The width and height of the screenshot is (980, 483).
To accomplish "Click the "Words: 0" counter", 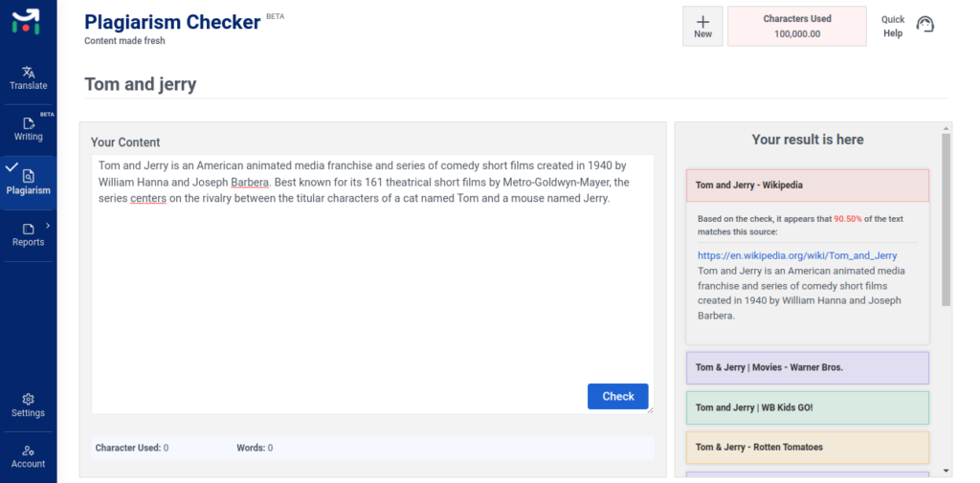I will click(x=255, y=448).
